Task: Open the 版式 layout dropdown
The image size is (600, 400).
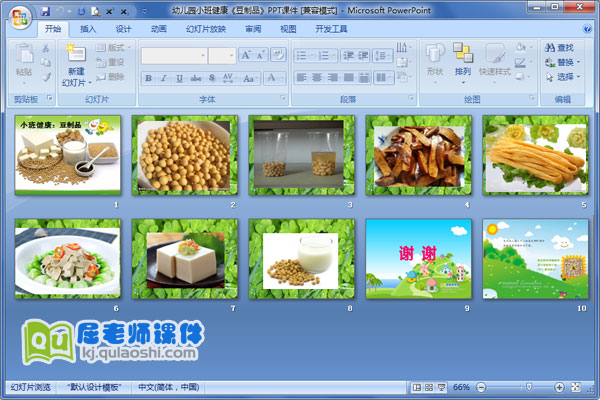Action: coord(113,48)
